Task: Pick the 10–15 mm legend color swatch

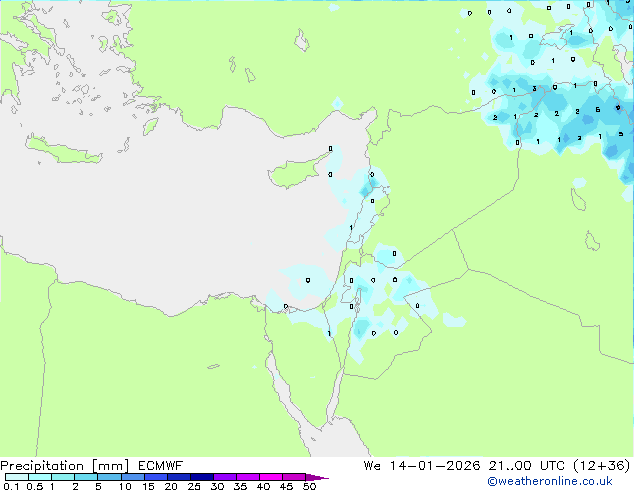Action: coord(133,477)
